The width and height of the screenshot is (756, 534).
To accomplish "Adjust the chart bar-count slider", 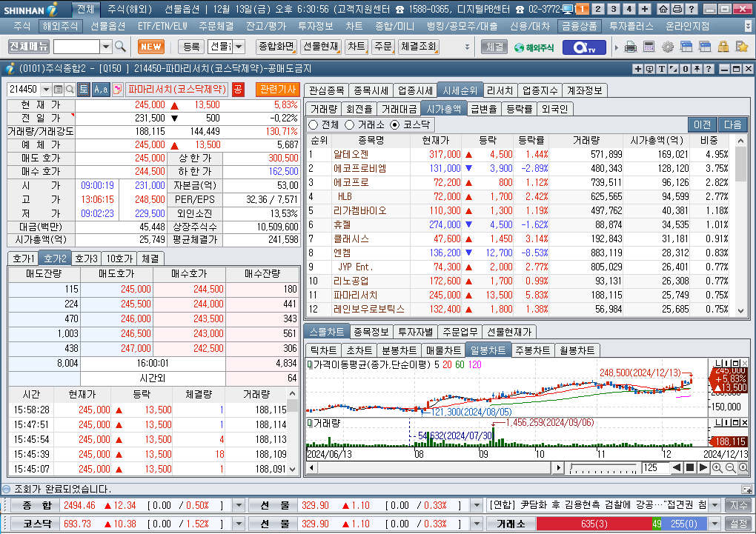I will (x=603, y=467).
